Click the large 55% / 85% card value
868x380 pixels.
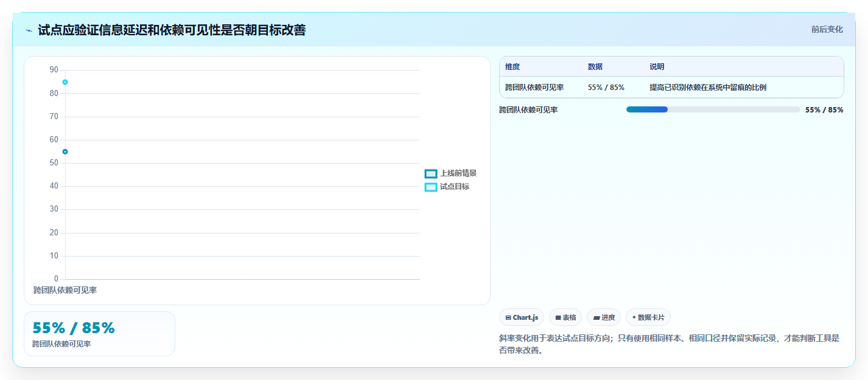coord(74,328)
